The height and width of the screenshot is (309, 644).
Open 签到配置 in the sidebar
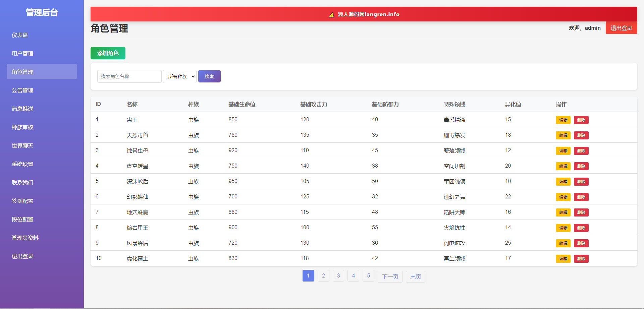[x=22, y=201]
